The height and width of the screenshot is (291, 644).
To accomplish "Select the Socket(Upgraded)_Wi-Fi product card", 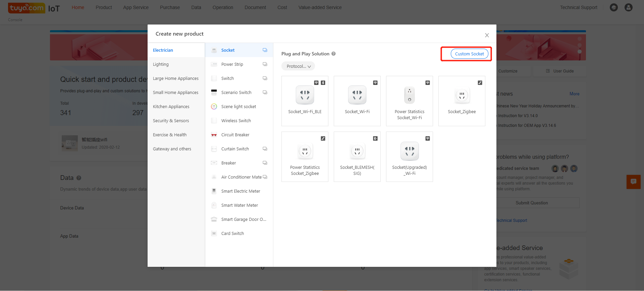I will coord(409,157).
